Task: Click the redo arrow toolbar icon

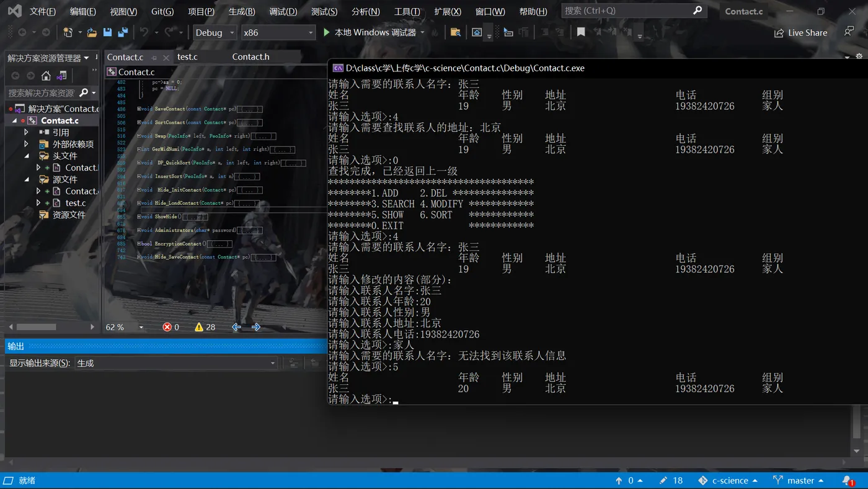Action: [169, 32]
